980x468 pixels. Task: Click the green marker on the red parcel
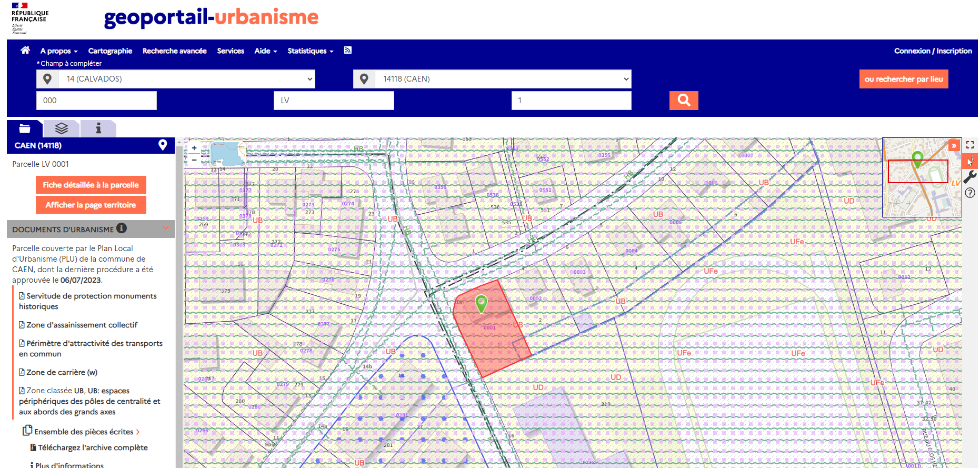click(x=481, y=303)
